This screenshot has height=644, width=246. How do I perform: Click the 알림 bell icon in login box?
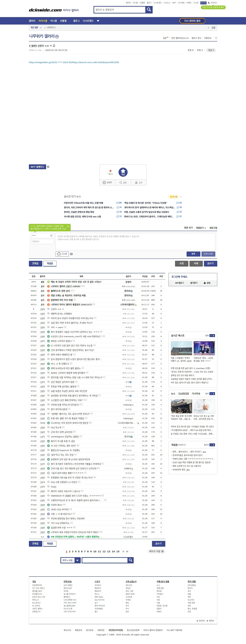coord(205,283)
